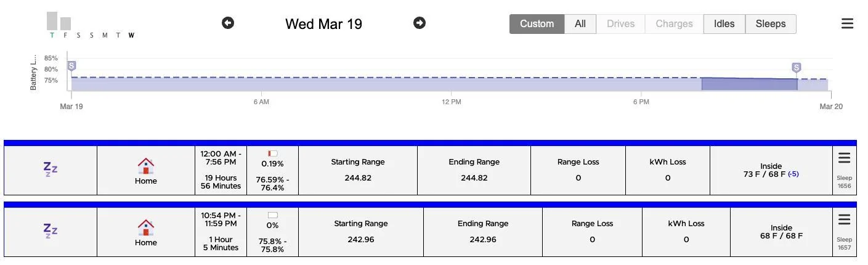
Task: Click the first S marker on battery chart
Action: [x=71, y=66]
